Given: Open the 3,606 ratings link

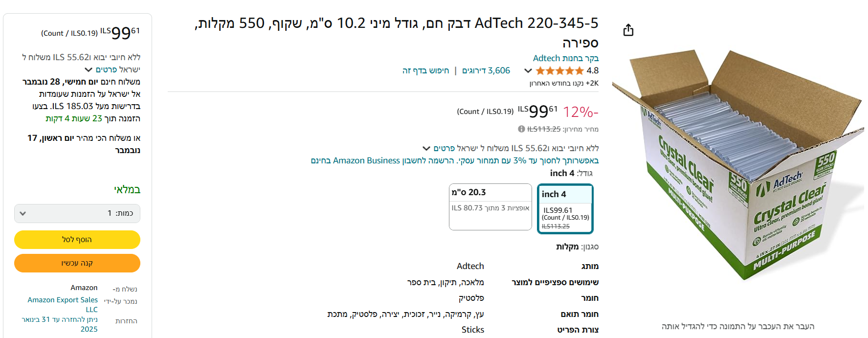Looking at the screenshot, I should click(x=486, y=70).
